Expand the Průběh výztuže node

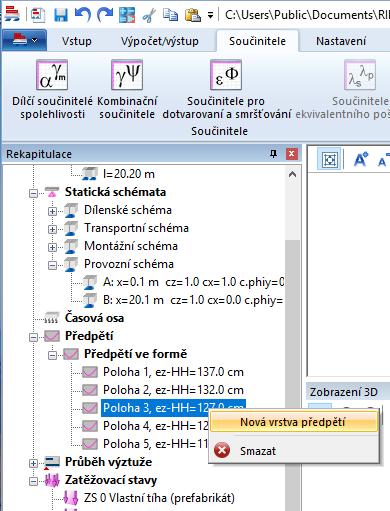(x=33, y=463)
